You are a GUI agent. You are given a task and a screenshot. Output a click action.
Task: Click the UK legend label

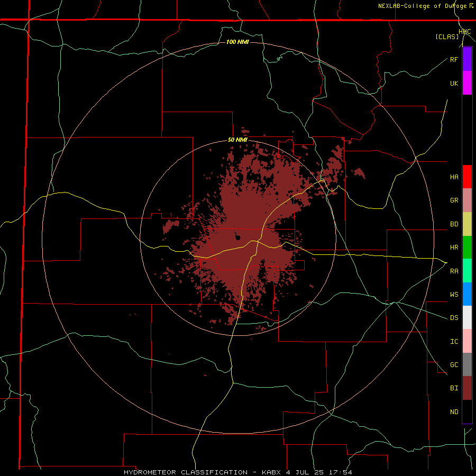[x=454, y=83]
